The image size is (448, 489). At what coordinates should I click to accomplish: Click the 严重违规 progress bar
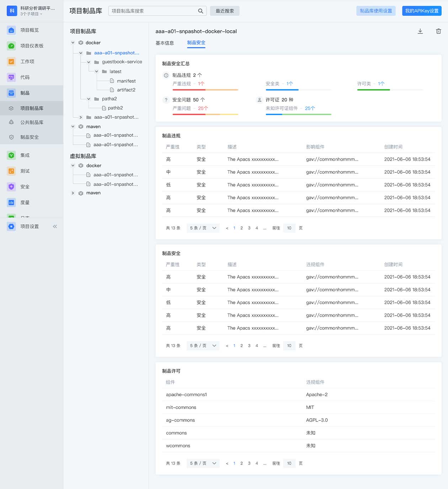pyautogui.click(x=205, y=90)
